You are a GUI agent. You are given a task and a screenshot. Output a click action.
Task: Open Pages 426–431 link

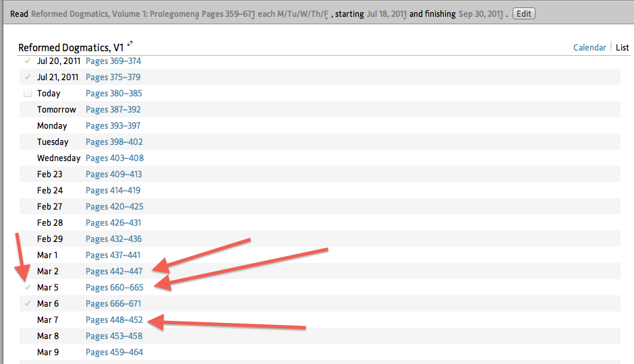113,222
